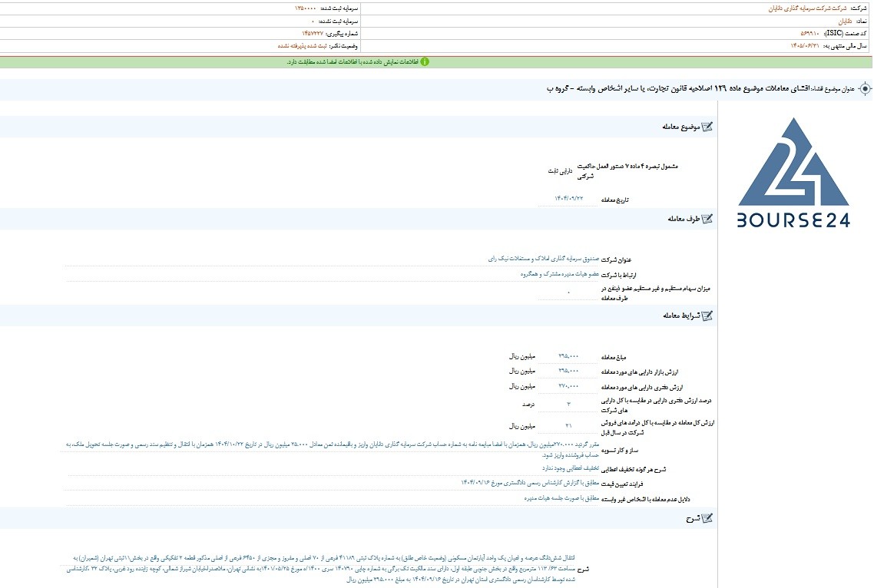Click the tracking number ۱۴۵۷۲۲۷
This screenshot has height=588, width=874.
[x=312, y=34]
